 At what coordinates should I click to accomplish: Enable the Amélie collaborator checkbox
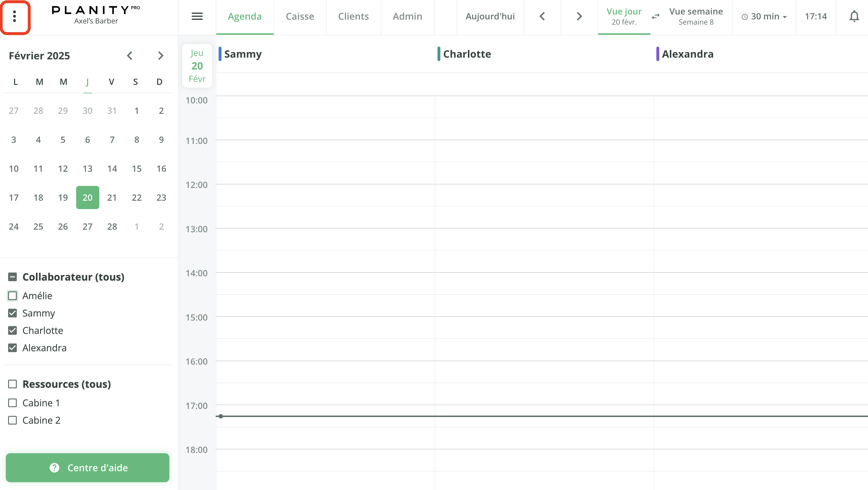tap(12, 296)
